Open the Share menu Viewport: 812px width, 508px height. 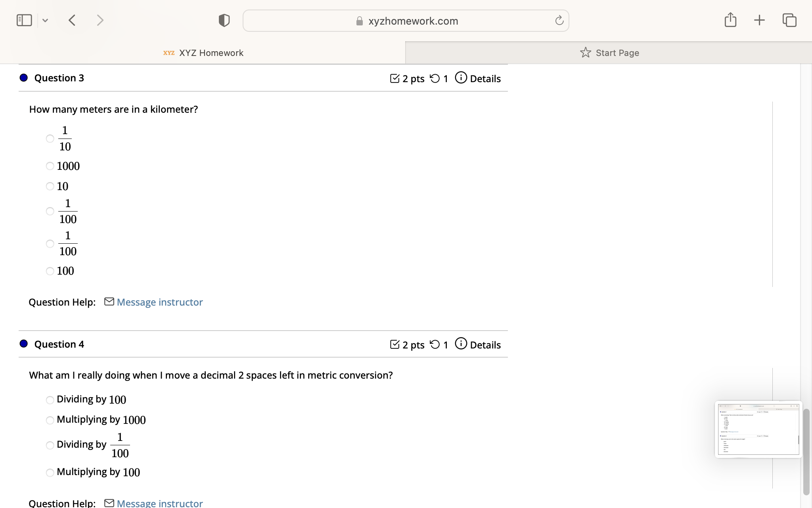(x=731, y=19)
